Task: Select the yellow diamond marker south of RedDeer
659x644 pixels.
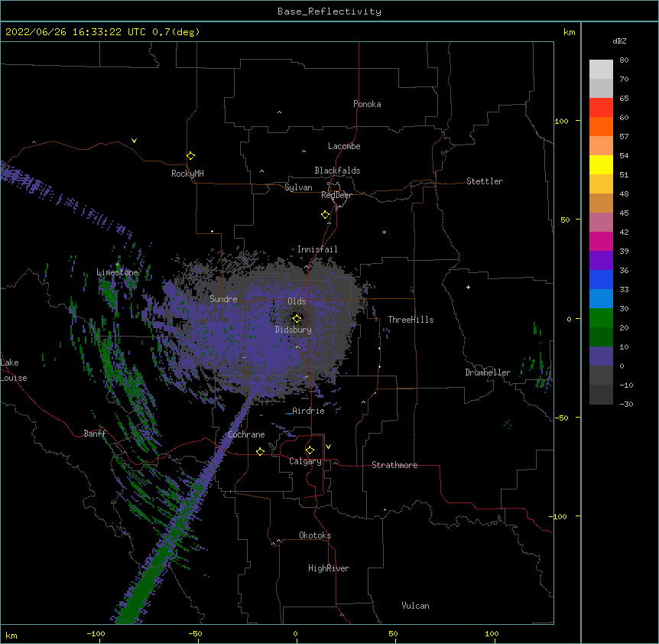Action: pyautogui.click(x=326, y=215)
